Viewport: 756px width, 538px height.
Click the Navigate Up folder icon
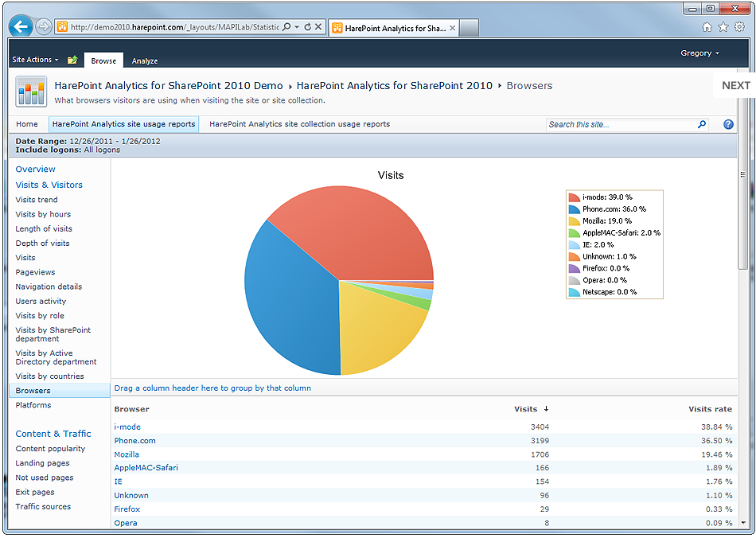72,60
